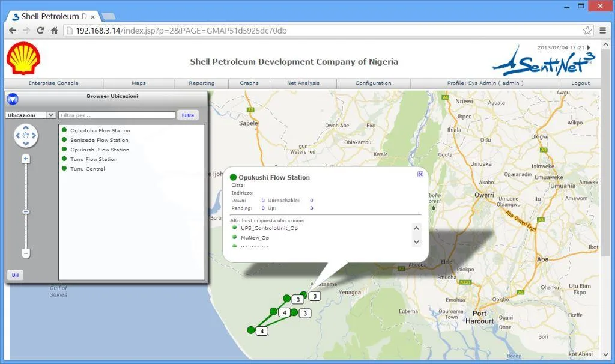Click the browser back arrow
The height and width of the screenshot is (364, 615).
[x=13, y=30]
